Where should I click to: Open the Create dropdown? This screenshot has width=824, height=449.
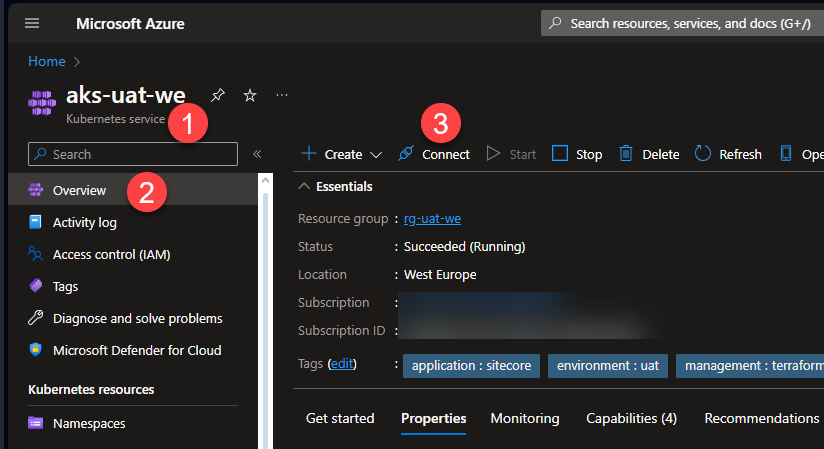pos(341,154)
